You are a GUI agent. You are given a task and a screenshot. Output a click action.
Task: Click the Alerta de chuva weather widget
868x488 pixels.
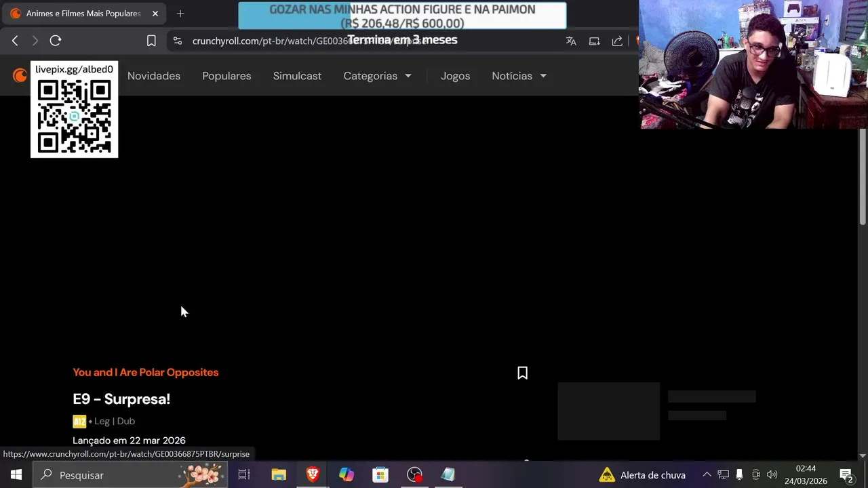point(642,475)
